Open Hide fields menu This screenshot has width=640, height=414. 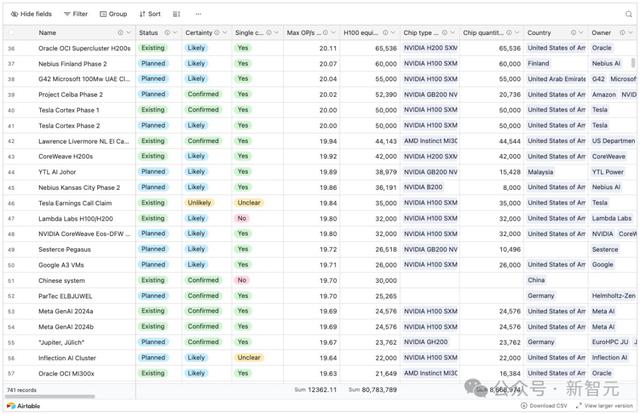31,14
